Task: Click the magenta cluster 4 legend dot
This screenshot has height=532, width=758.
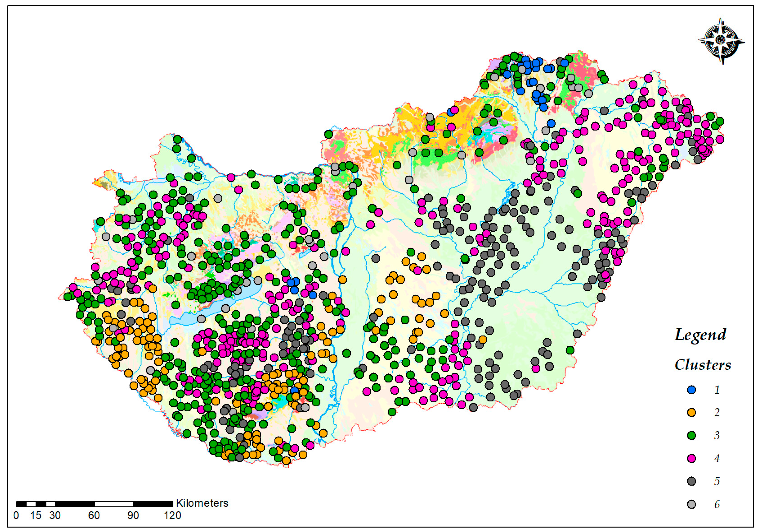Action: (691, 458)
